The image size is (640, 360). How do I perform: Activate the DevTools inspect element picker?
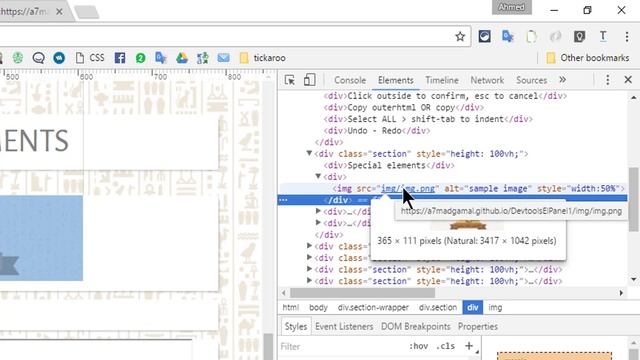290,80
